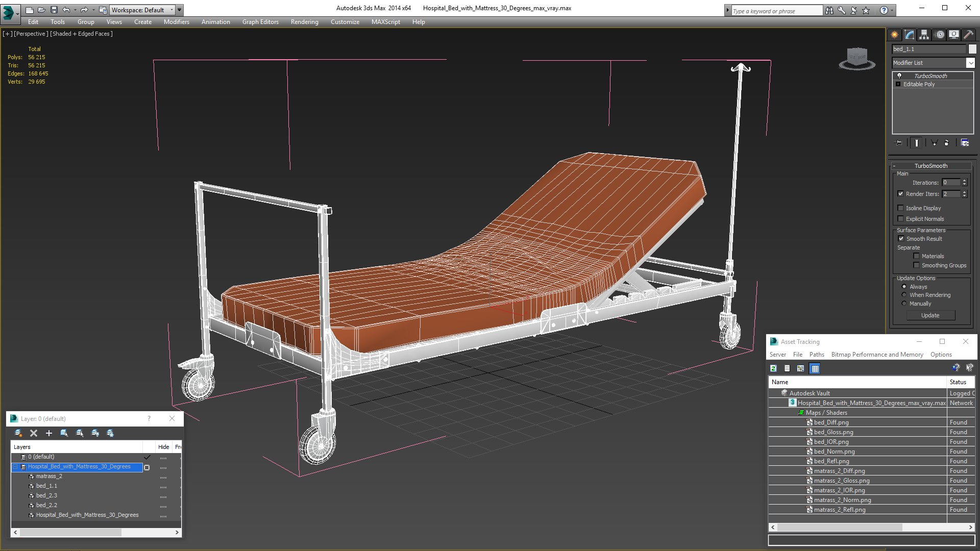Open the Modifiers menu
The width and height of the screenshot is (980, 551).
click(x=176, y=22)
